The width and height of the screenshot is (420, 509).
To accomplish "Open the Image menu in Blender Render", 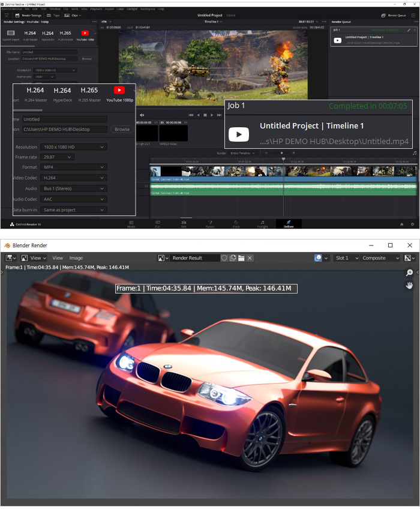I will (x=76, y=258).
